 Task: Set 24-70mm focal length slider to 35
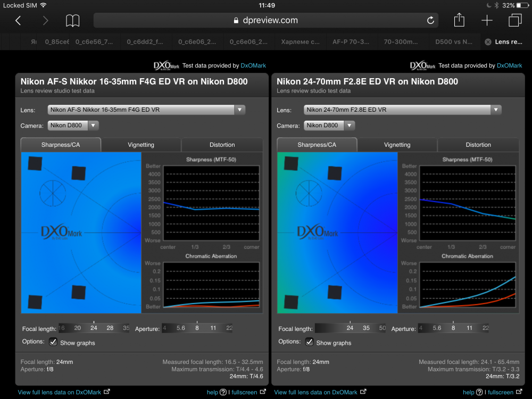coord(366,328)
